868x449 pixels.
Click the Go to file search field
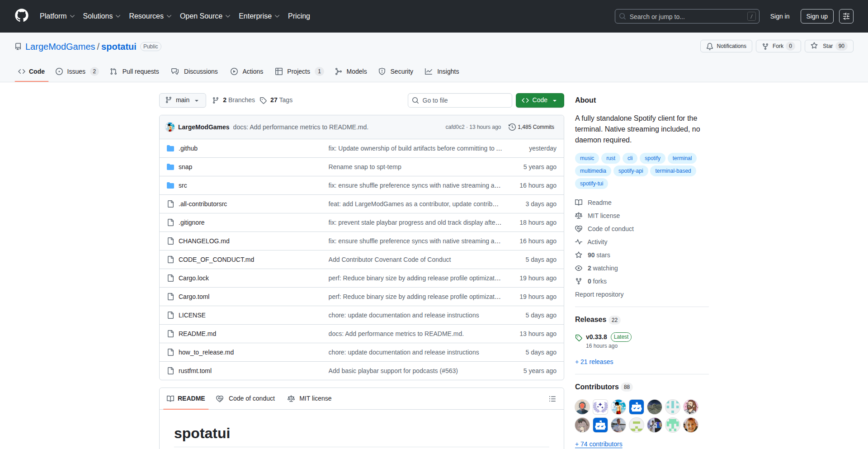pos(460,100)
